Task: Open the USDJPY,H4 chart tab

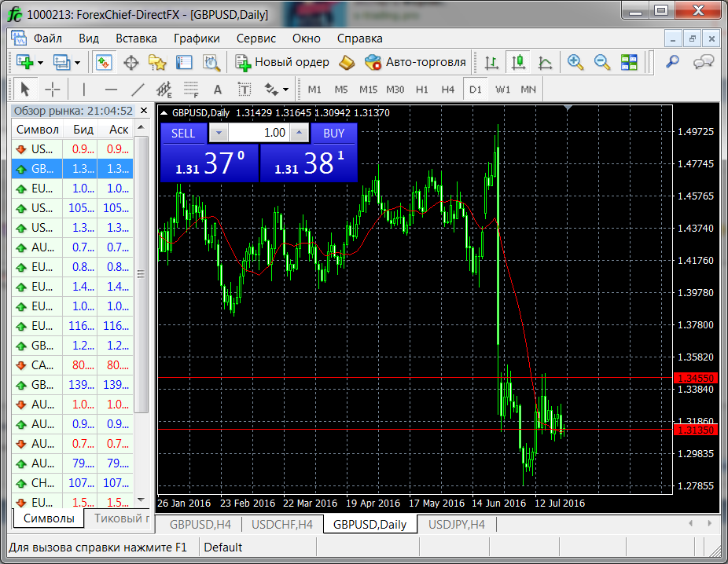Action: [x=457, y=525]
